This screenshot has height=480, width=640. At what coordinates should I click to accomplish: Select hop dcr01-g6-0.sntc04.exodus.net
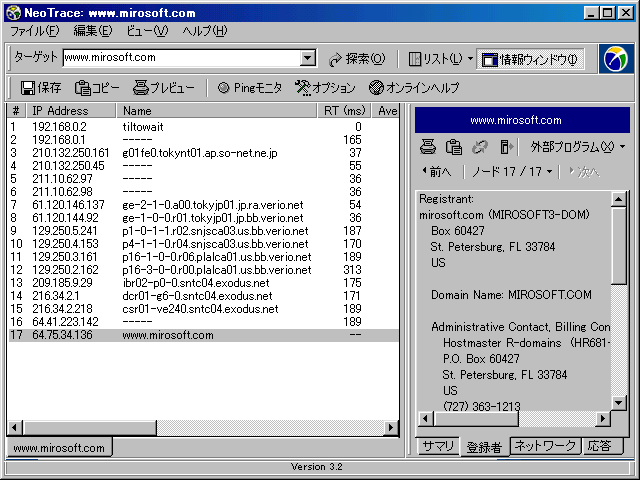pyautogui.click(x=203, y=296)
